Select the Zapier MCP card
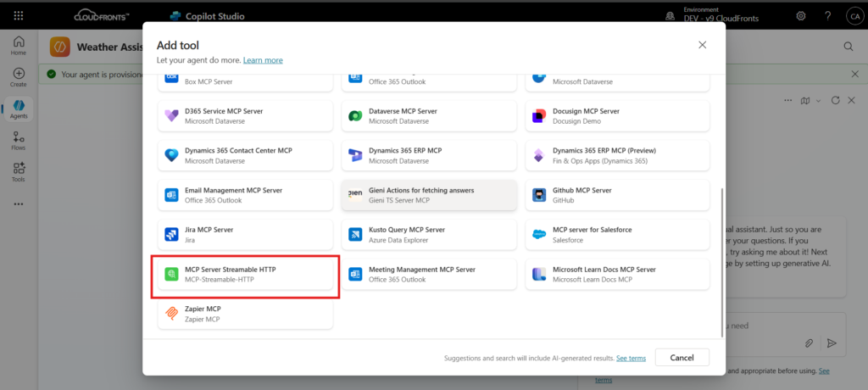868x390 pixels. click(245, 314)
